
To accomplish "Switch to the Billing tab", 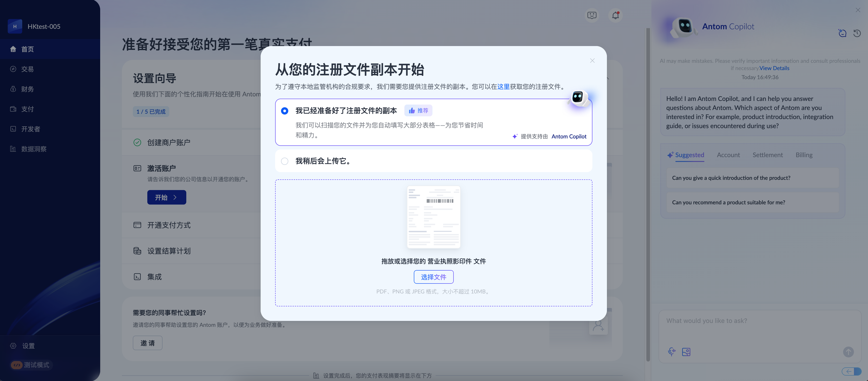I will [804, 155].
